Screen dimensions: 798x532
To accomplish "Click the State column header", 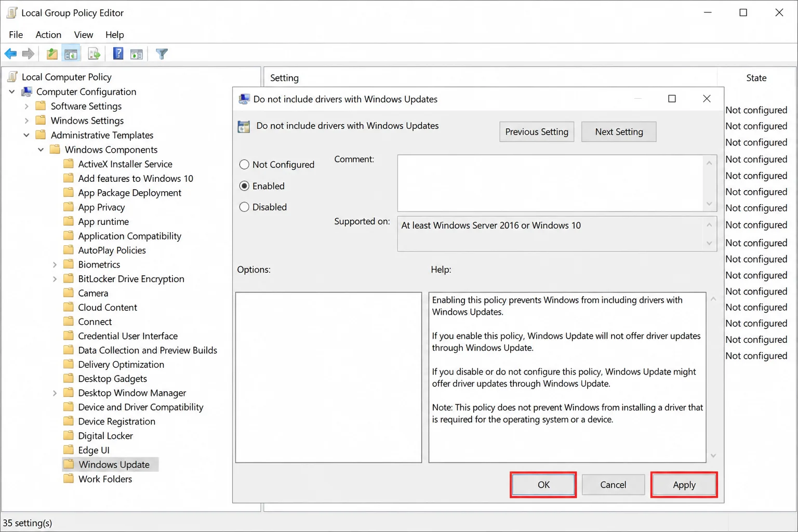I will point(756,78).
